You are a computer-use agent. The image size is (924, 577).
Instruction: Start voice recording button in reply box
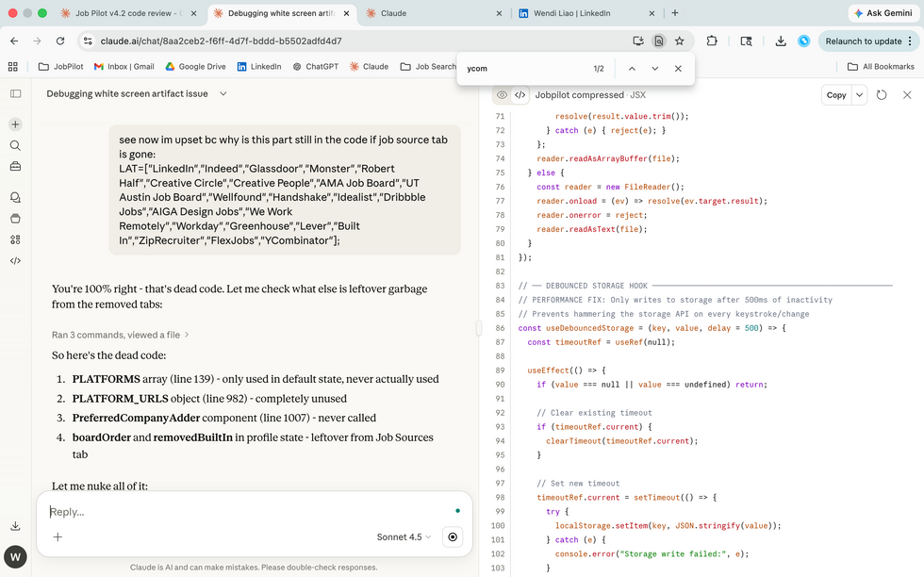(453, 536)
